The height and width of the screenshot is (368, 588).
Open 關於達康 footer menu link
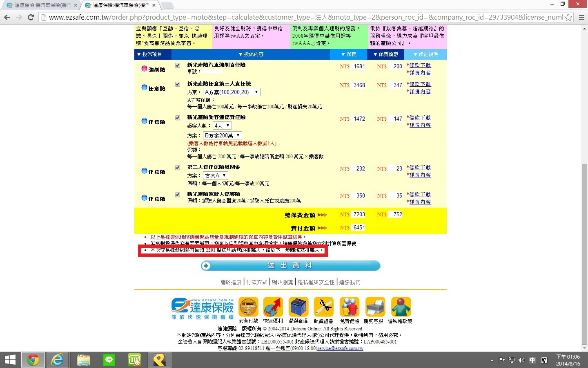click(x=231, y=282)
